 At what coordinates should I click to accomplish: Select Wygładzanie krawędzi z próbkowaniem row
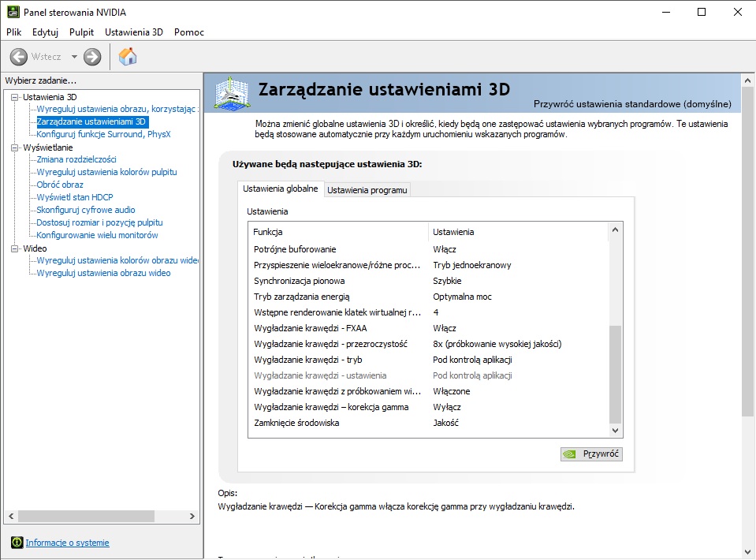pos(429,391)
